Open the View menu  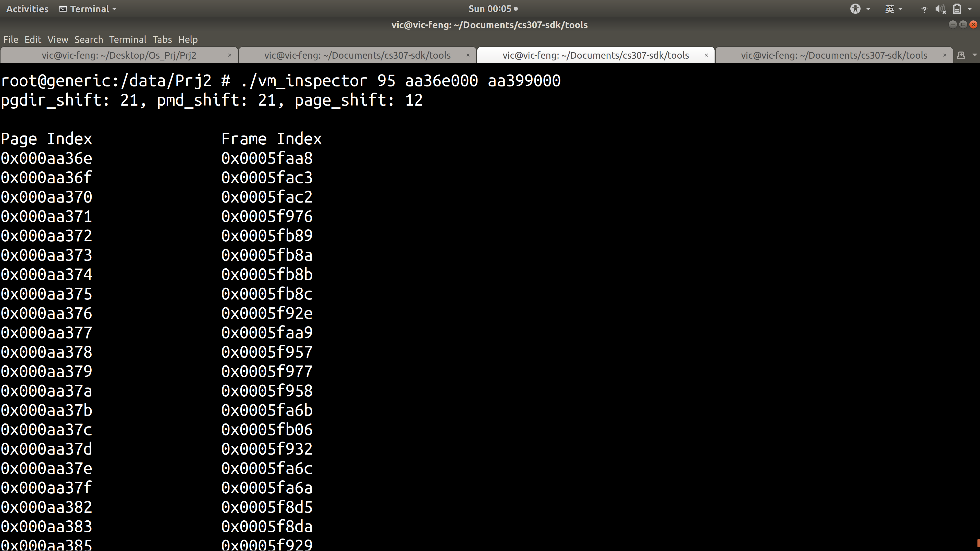(58, 40)
